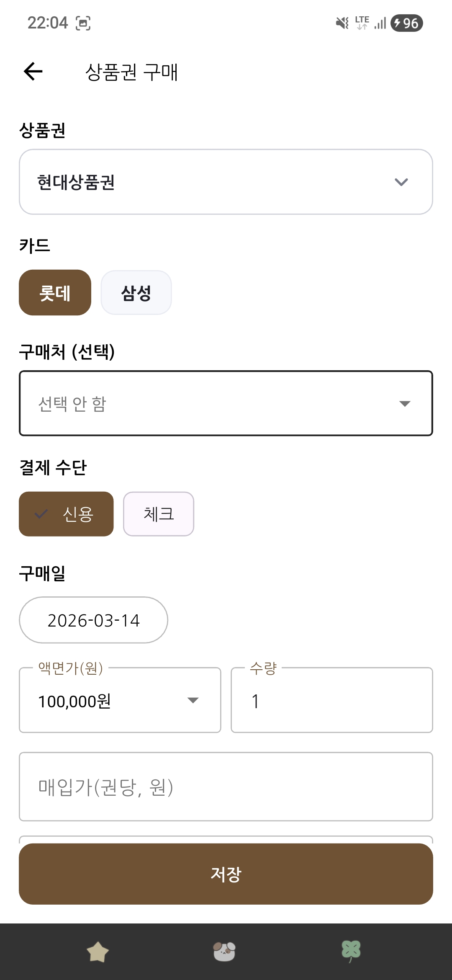This screenshot has height=980, width=452.
Task: Expand the 구매처 dropdown showing 선택 안 함
Action: 226,403
